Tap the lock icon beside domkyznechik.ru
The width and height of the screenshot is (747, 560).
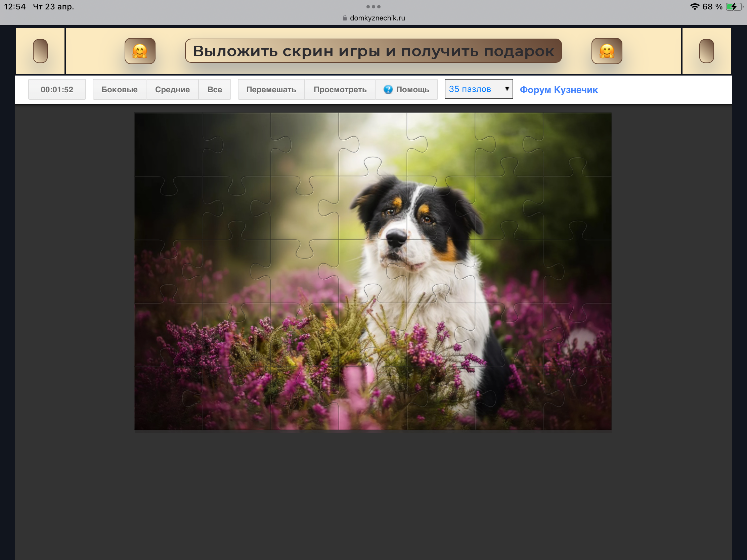click(x=345, y=18)
